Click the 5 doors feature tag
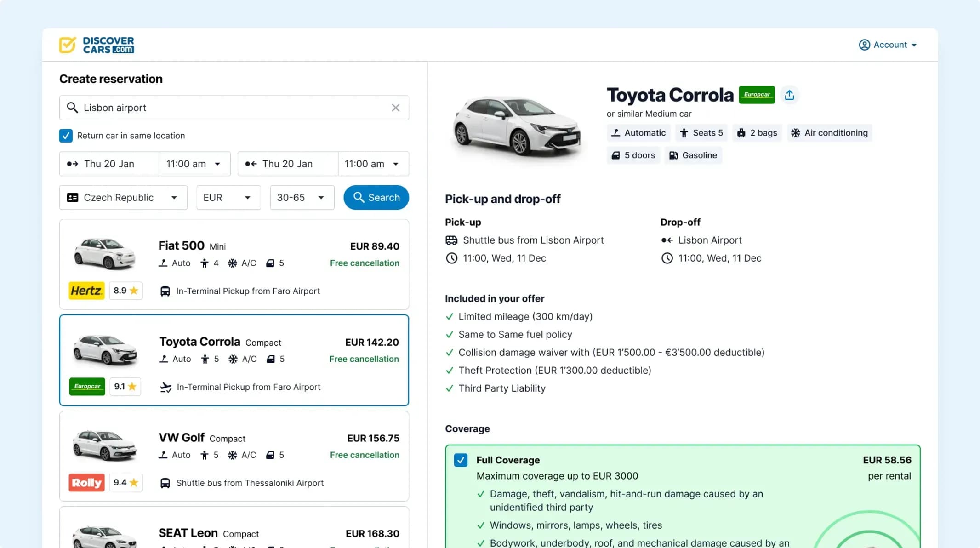Viewport: 980px width, 548px height. (633, 155)
